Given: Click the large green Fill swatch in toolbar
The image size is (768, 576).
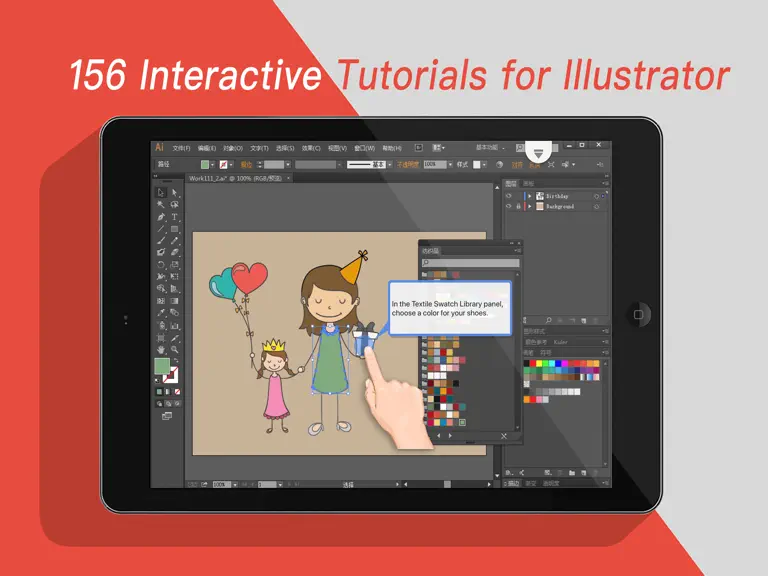Looking at the screenshot, I should [162, 366].
